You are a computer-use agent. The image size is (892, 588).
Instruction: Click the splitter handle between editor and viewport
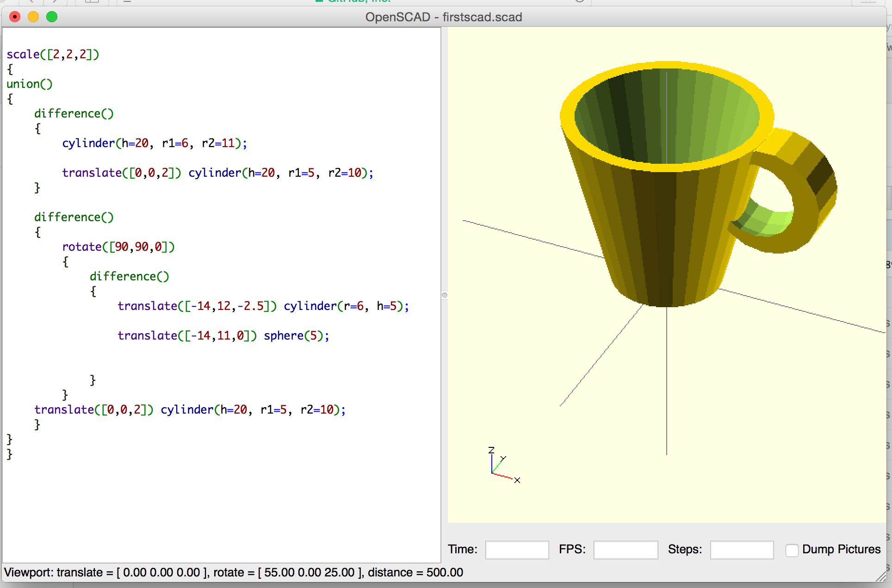[445, 295]
